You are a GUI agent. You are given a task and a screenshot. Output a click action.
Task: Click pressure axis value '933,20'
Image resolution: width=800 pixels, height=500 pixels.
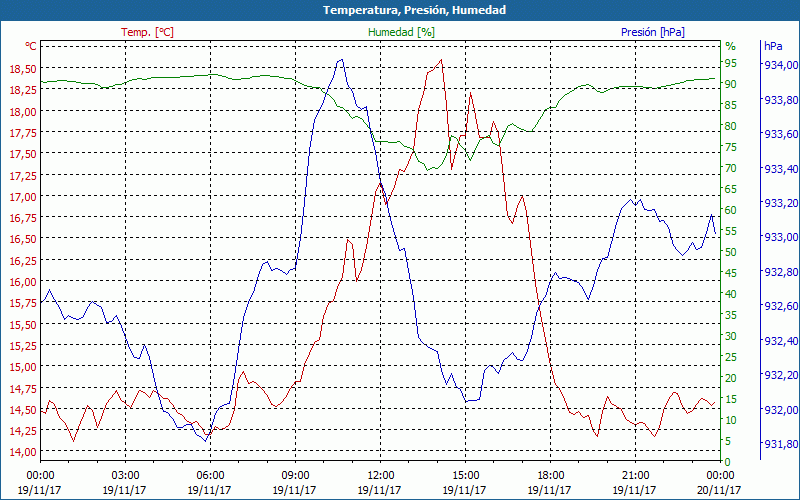780,203
